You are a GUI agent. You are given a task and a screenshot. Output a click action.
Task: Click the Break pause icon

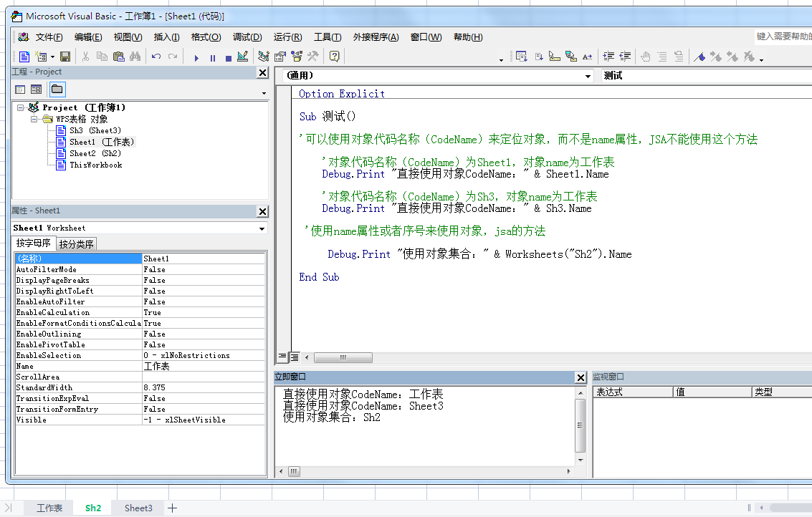pos(212,58)
